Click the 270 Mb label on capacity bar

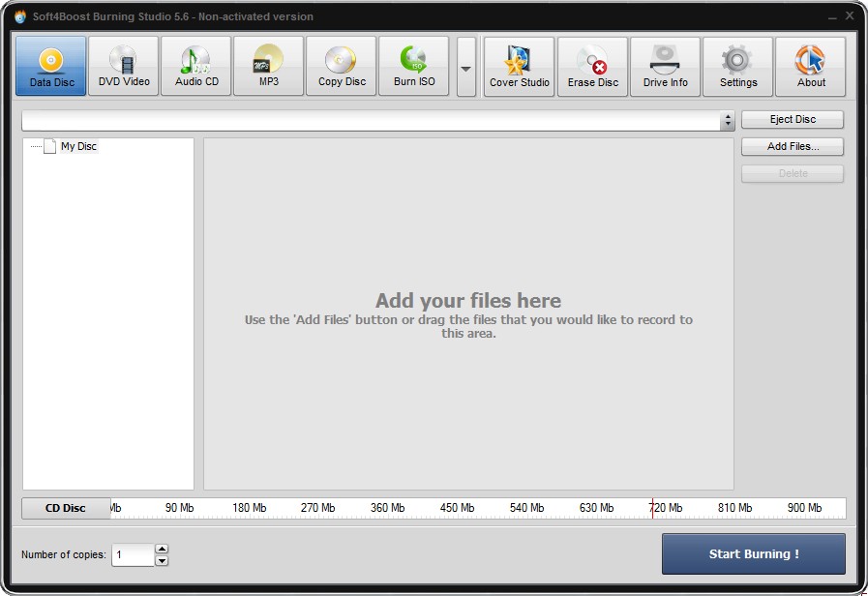[317, 507]
